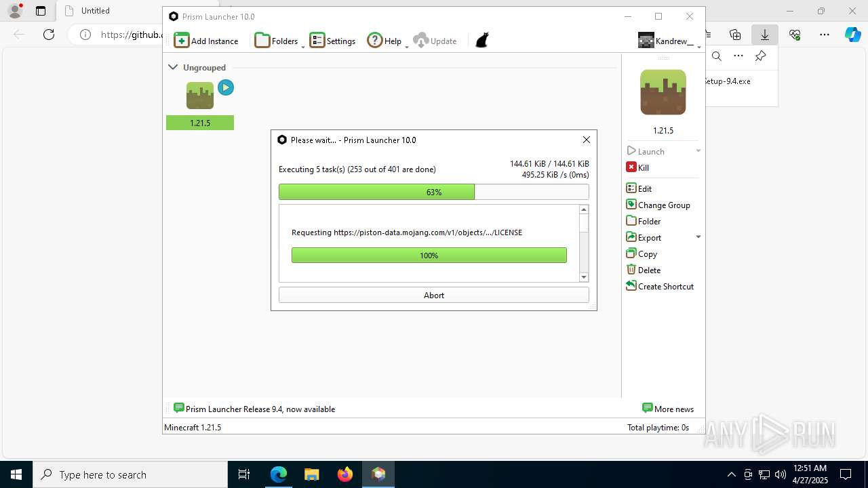Open the Windows Start menu

pos(16,474)
